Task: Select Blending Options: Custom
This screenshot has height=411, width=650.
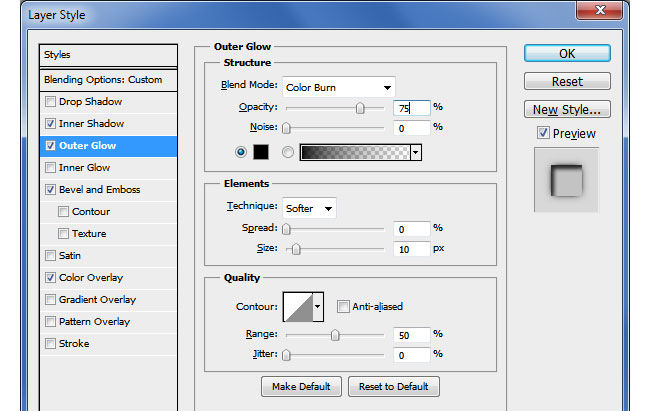Action: (109, 80)
